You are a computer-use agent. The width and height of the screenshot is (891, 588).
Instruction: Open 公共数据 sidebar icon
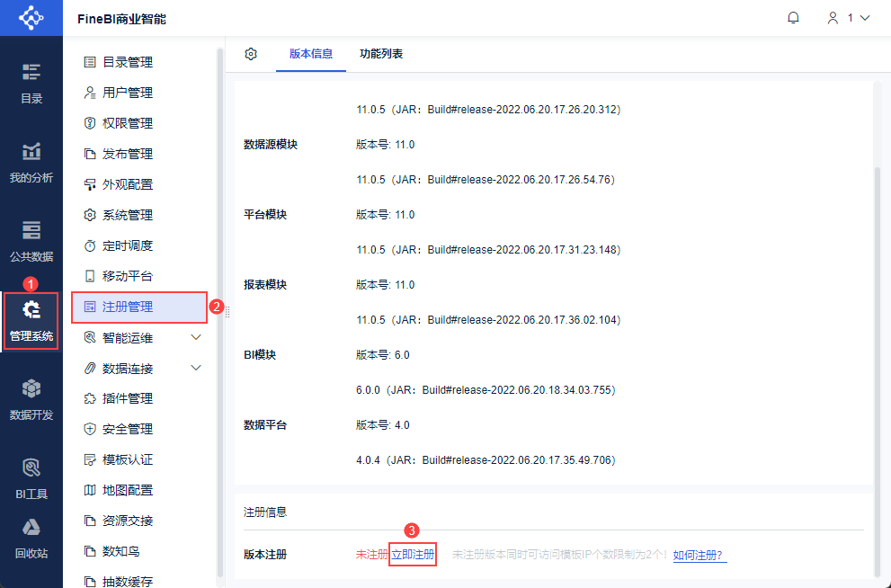(31, 230)
